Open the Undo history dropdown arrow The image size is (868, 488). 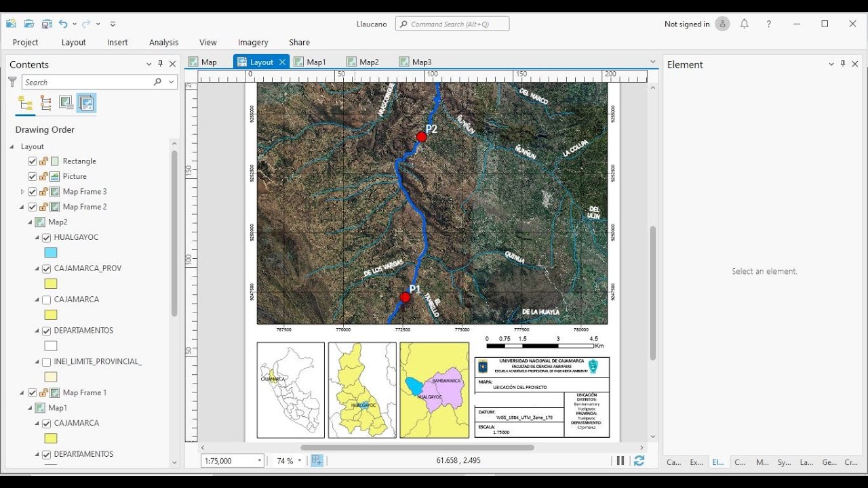pos(75,24)
